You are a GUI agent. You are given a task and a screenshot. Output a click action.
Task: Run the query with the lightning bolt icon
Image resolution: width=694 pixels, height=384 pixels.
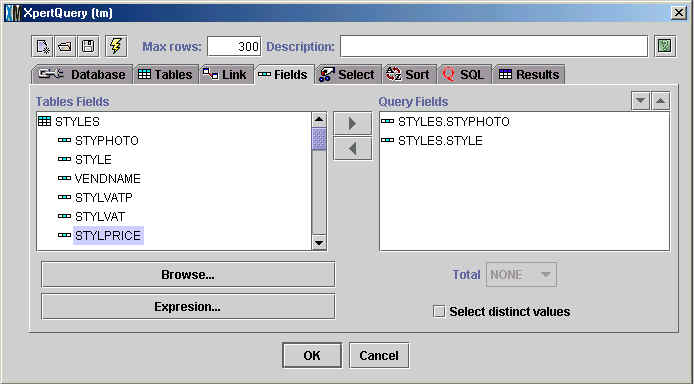[x=116, y=46]
